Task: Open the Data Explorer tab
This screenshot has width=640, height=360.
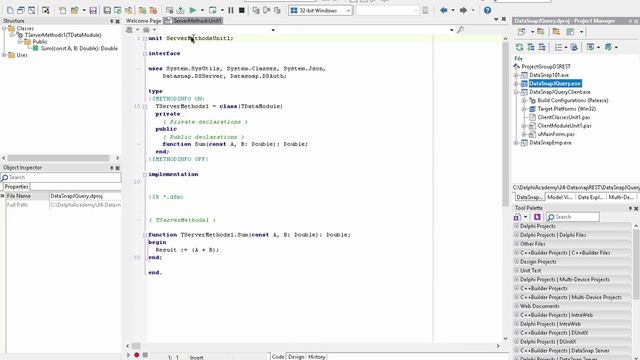Action: pos(590,197)
